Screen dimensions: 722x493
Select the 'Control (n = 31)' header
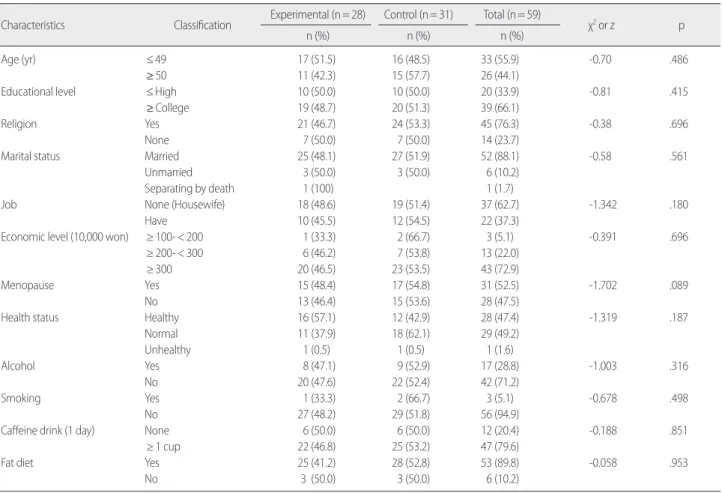418,15
